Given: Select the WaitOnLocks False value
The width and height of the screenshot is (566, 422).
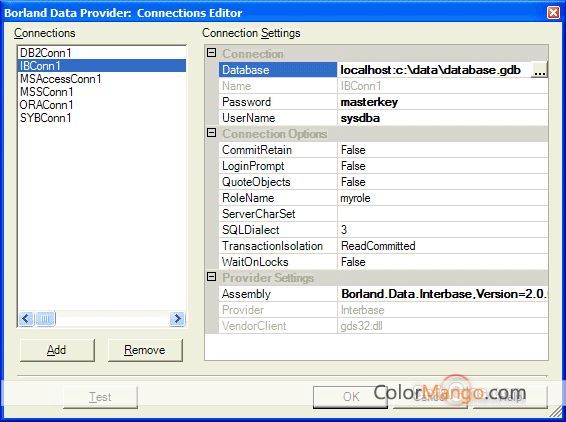Looking at the screenshot, I should point(443,262).
